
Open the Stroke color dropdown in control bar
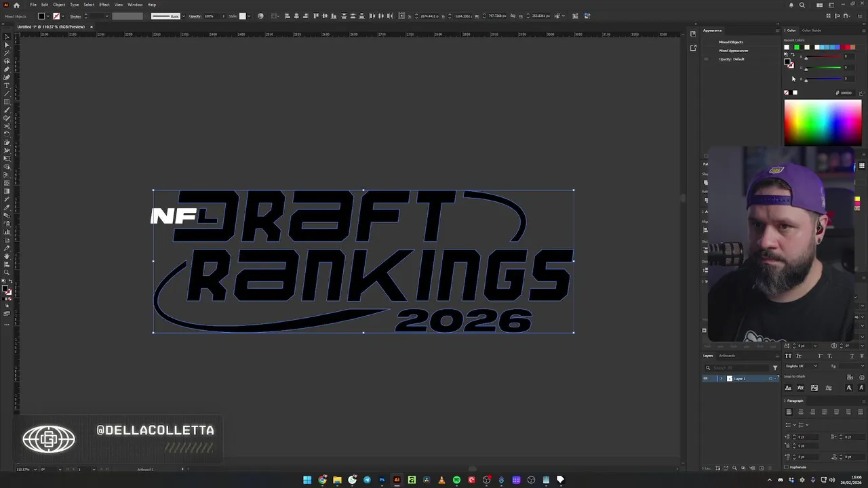coord(64,16)
